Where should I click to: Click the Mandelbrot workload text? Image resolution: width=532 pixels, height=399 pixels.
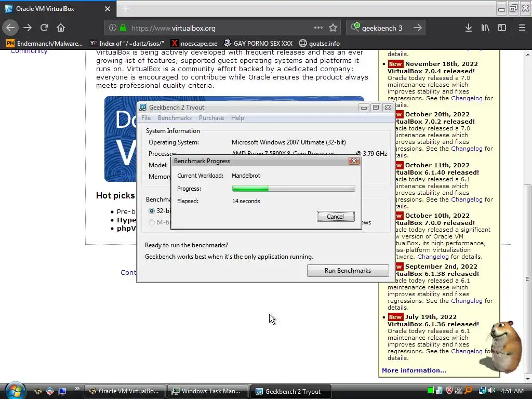pyautogui.click(x=246, y=176)
